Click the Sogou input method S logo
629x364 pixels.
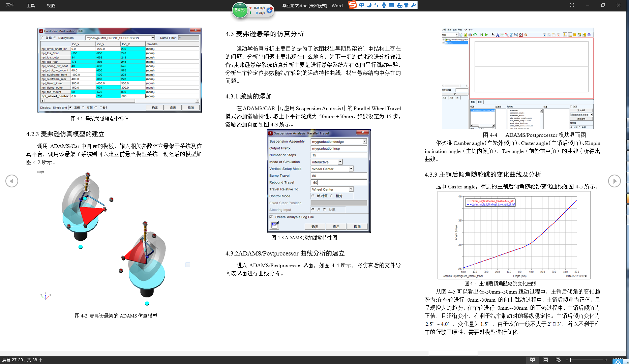tap(353, 5)
